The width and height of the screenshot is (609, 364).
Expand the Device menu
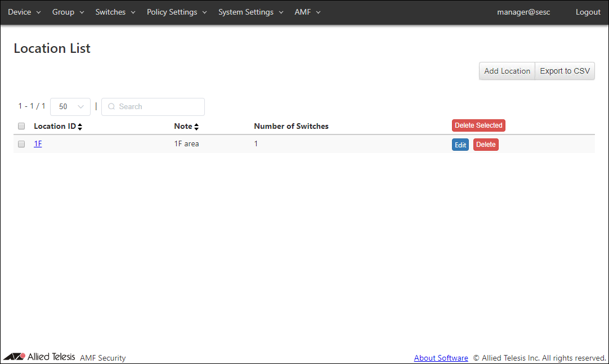24,12
